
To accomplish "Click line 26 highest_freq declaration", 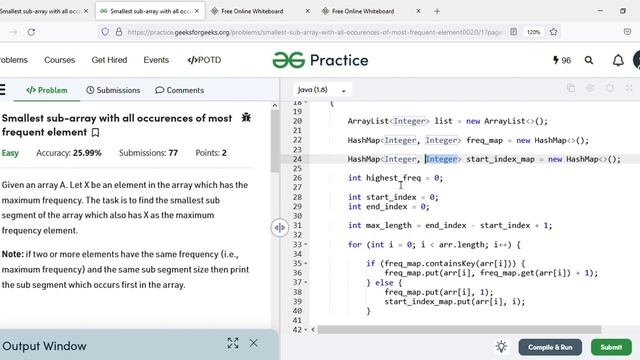I will (x=395, y=178).
